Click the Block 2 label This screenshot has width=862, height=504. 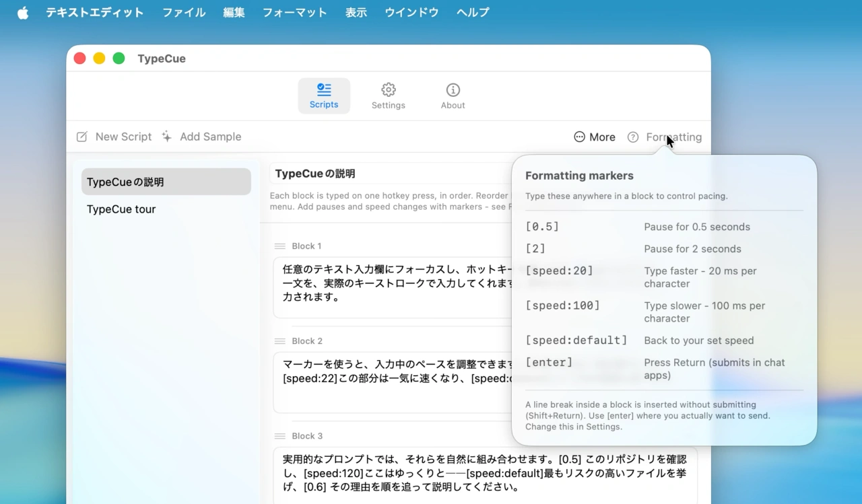point(307,341)
